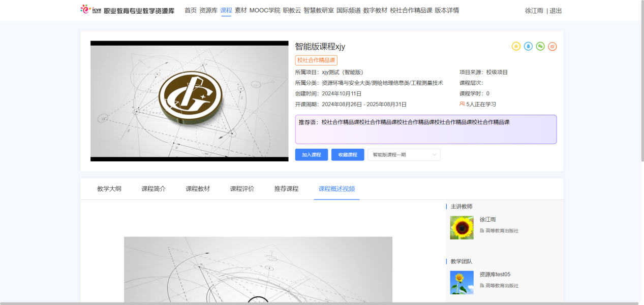Image resolution: width=644 pixels, height=305 pixels.
Task: Click the 主讲教师 section heading
Action: tap(462, 207)
